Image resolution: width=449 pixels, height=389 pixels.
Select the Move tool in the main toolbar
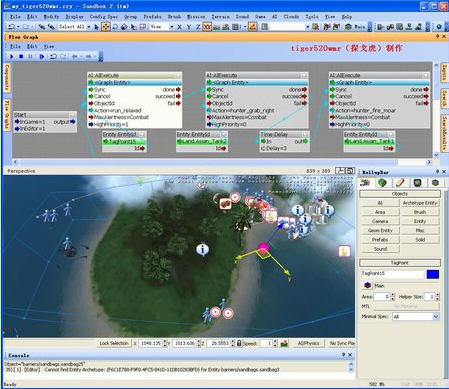(106, 27)
